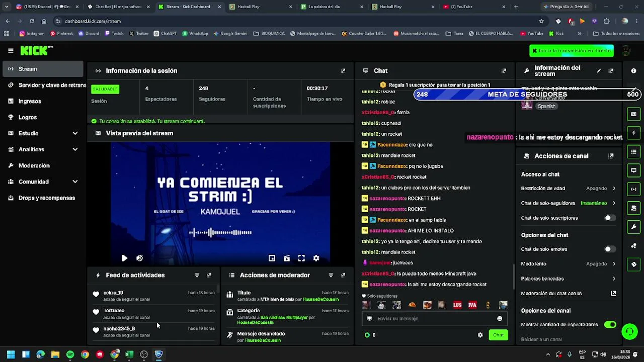
Task: Open the green headset support button
Action: [629, 331]
